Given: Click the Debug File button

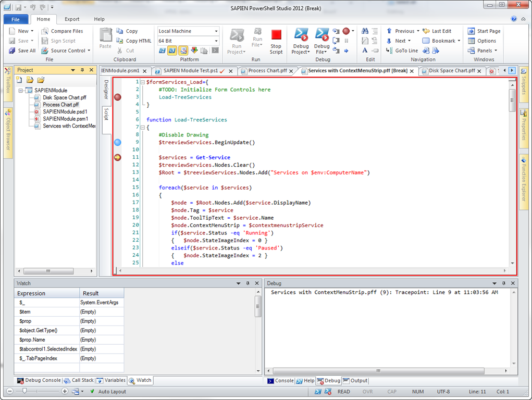Looking at the screenshot, I should tap(321, 41).
